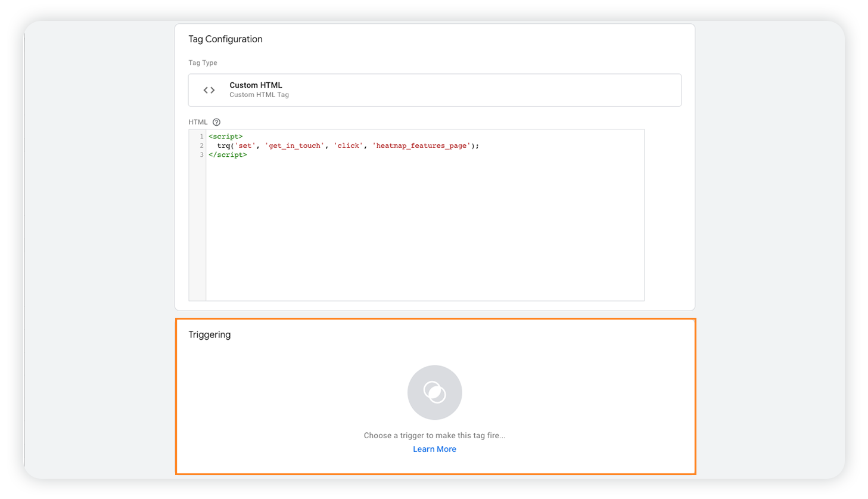Click the Triggering section heading
The width and height of the screenshot is (868, 499).
[x=210, y=334]
